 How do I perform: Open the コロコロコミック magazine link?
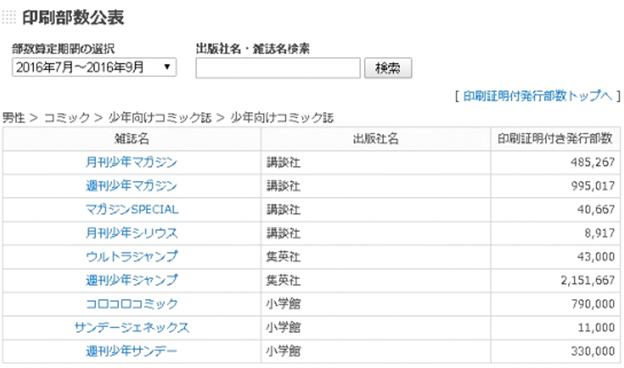[132, 304]
